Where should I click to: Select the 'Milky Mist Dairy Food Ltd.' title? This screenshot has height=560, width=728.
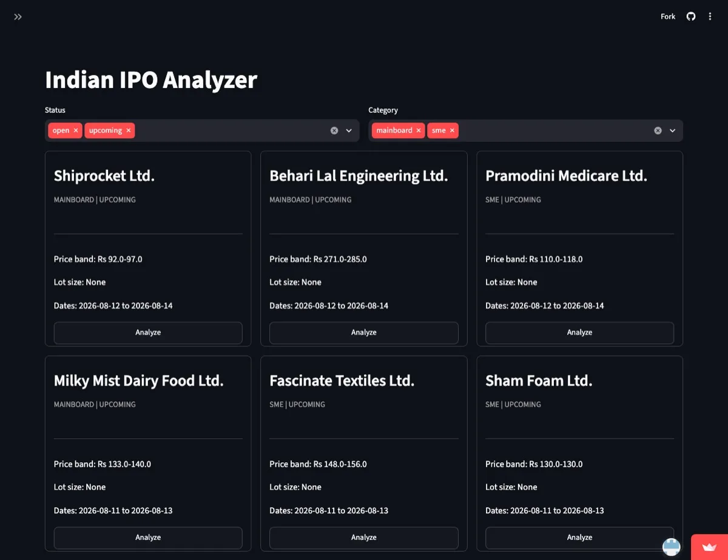pos(139,381)
